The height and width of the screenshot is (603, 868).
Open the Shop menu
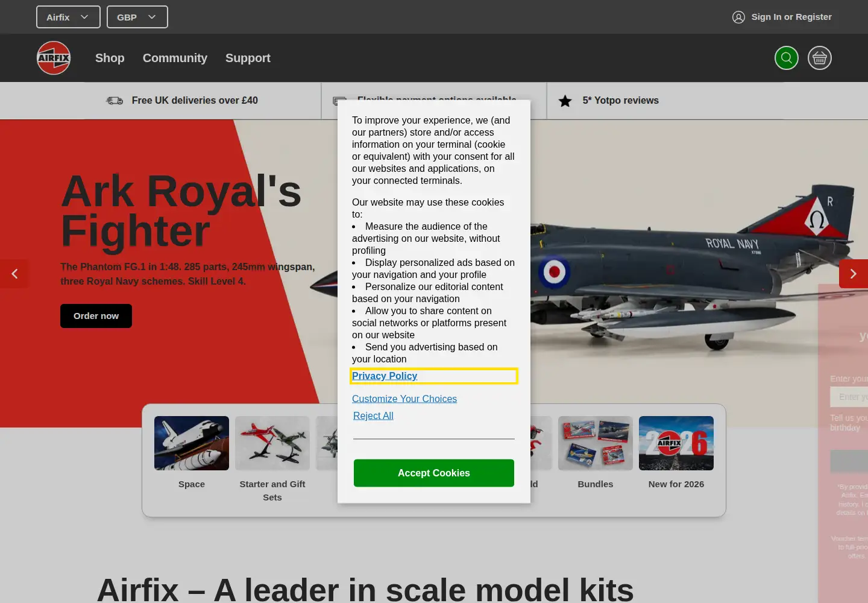coord(110,58)
